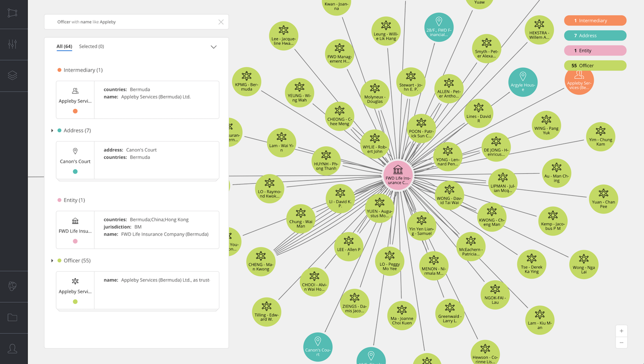Select the Molyneux - Douglas node
This screenshot has width=644, height=364.
[x=375, y=94]
